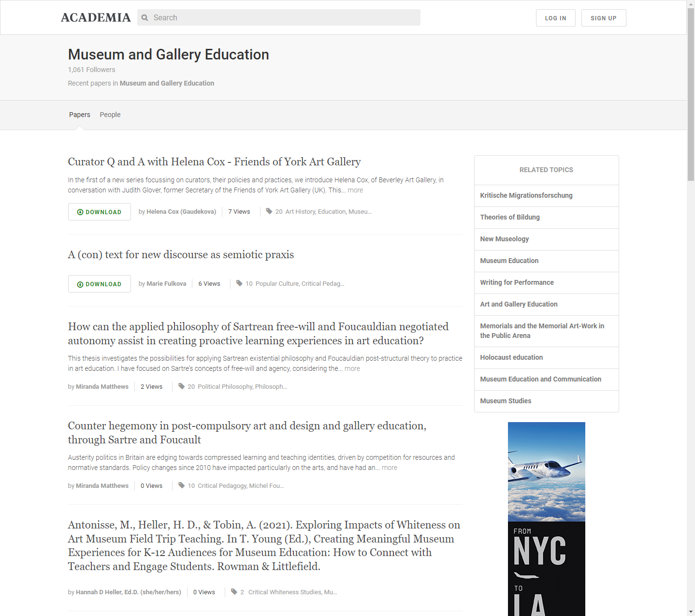This screenshot has width=695, height=616.
Task: Click the Academia logo
Action: pos(96,17)
